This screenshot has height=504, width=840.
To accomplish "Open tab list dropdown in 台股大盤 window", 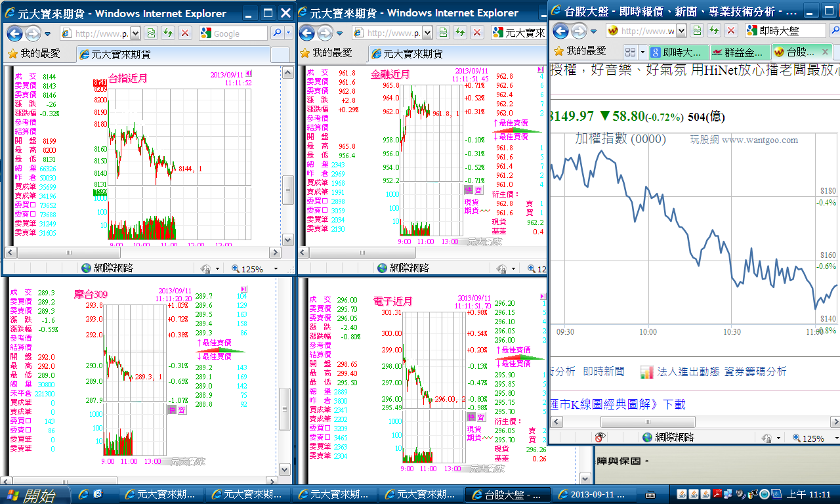I will [x=642, y=52].
